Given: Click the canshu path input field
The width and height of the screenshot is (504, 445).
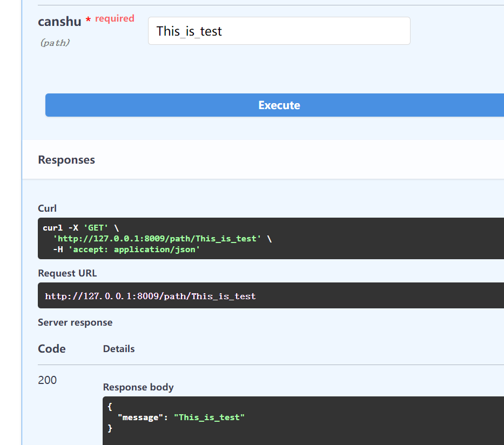Looking at the screenshot, I should point(279,31).
